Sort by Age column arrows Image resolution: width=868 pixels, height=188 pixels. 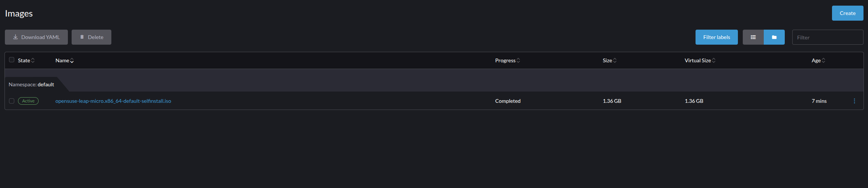coord(823,60)
